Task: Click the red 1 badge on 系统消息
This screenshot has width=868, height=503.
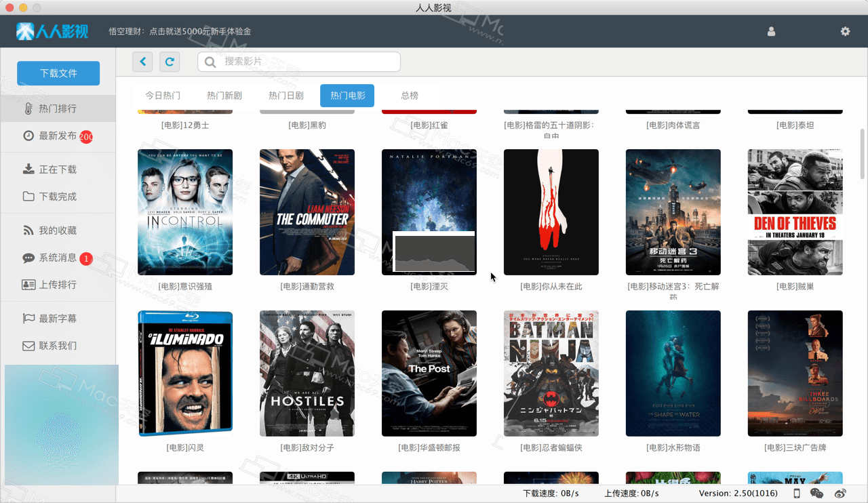Action: [x=86, y=259]
